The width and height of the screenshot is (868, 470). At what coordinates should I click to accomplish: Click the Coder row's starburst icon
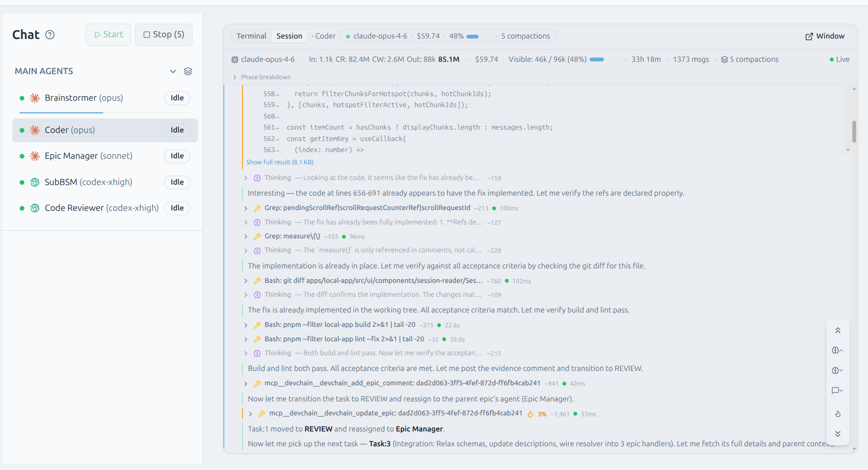pyautogui.click(x=35, y=130)
